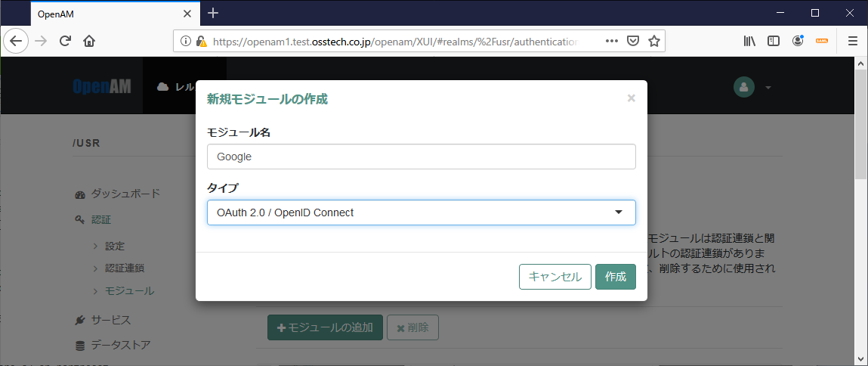Bookmark this page with the star icon

click(653, 41)
